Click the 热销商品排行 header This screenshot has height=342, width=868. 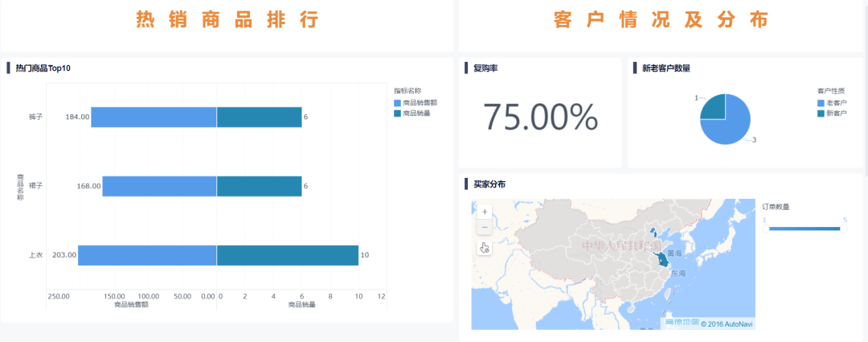[227, 20]
